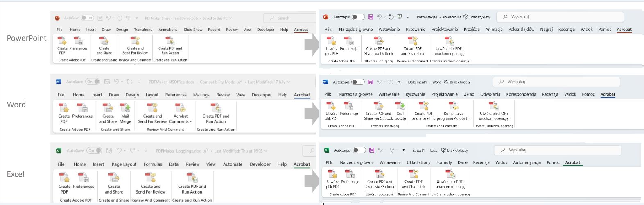Screen dimensions: 644x205
Task: Click Create PDF and Share via Outlook in Polish Word
Action: click(x=378, y=111)
